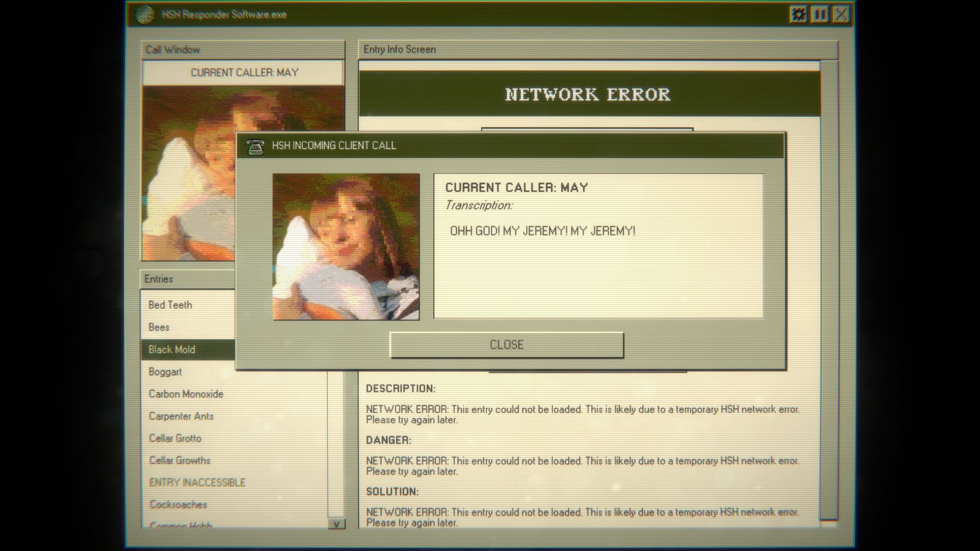Select the Bed Teeth entry
Image resolution: width=980 pixels, height=551 pixels.
coord(170,305)
